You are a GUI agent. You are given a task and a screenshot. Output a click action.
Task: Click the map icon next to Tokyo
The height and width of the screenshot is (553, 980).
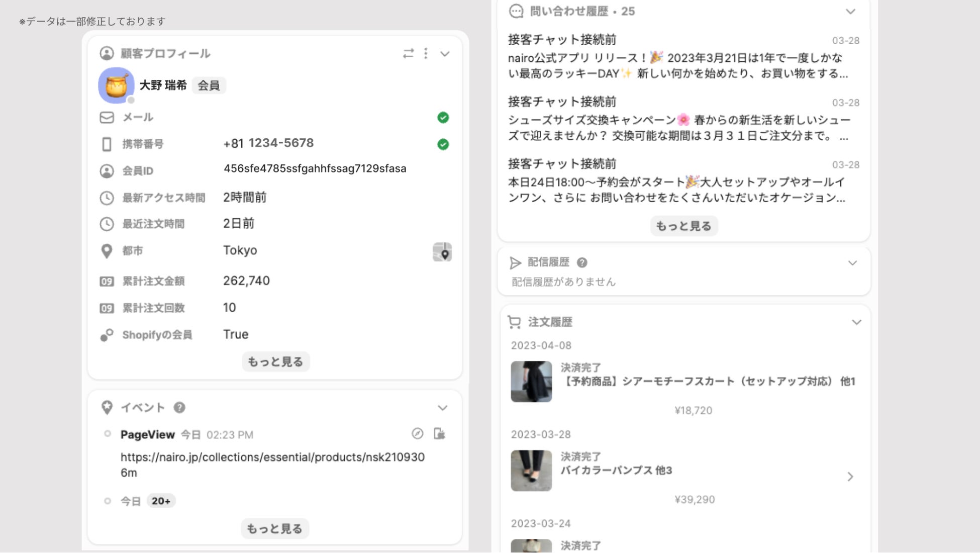pyautogui.click(x=442, y=252)
